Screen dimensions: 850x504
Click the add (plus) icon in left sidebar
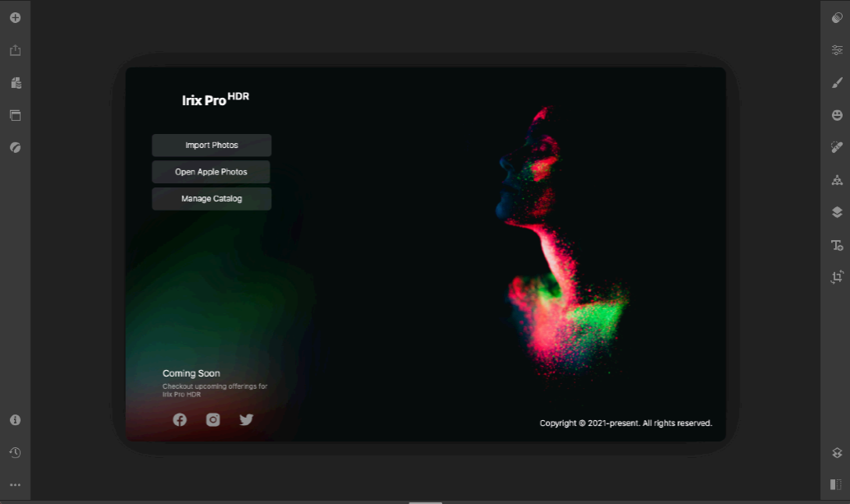15,17
